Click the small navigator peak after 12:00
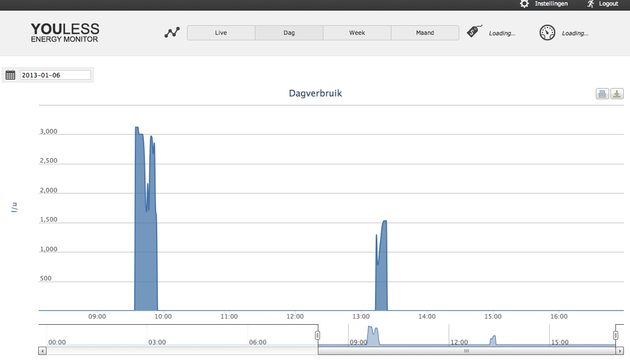 493,340
